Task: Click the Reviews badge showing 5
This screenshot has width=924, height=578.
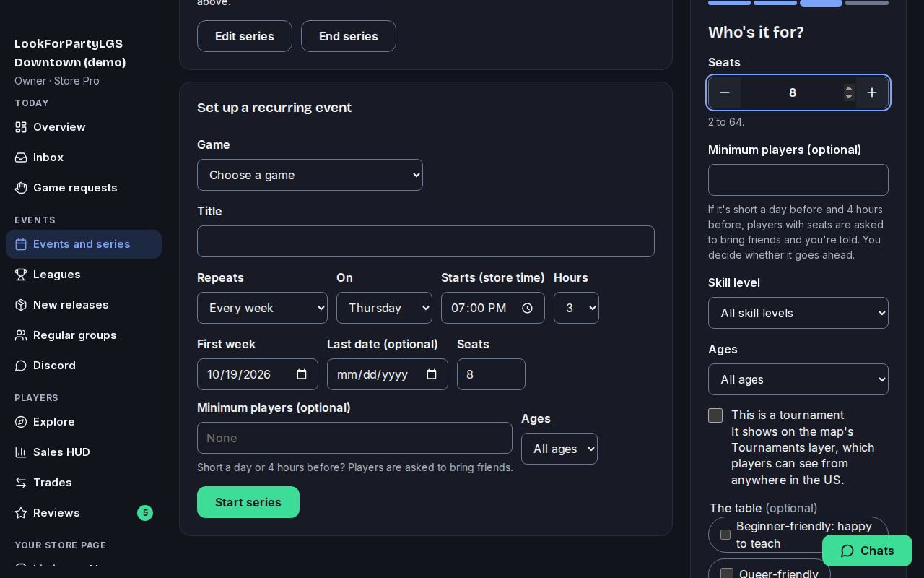Action: [x=145, y=513]
